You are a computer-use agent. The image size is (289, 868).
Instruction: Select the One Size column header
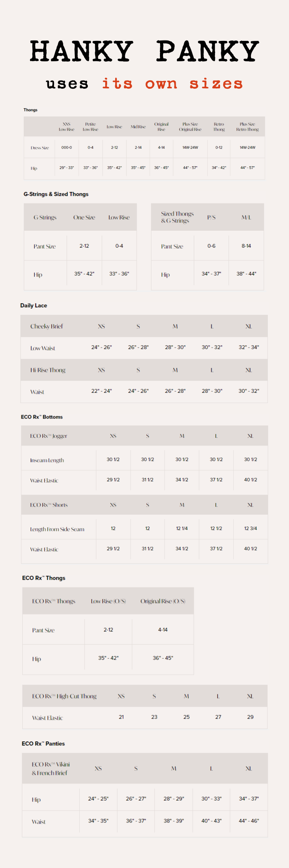pos(84,218)
